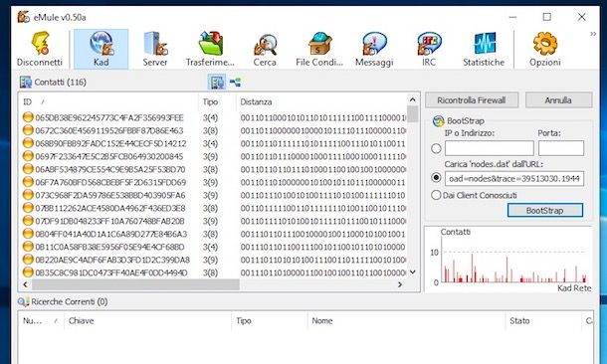
Task: Click the contacts horizontal scroll left arrow
Action: pos(26,284)
